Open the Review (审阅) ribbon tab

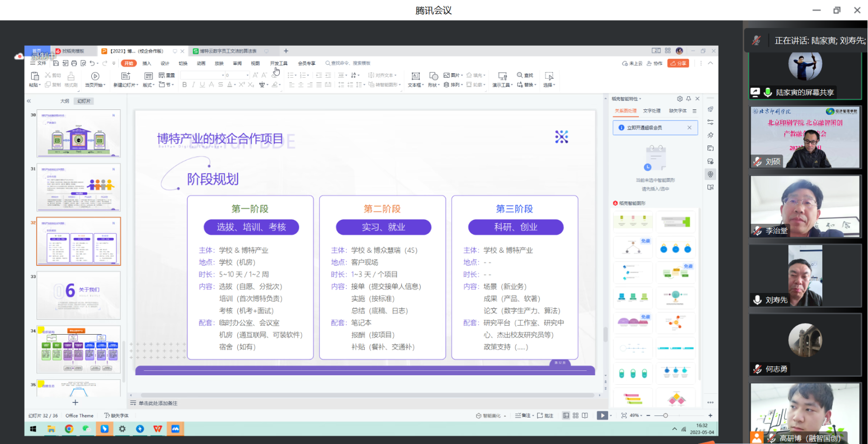(237, 63)
